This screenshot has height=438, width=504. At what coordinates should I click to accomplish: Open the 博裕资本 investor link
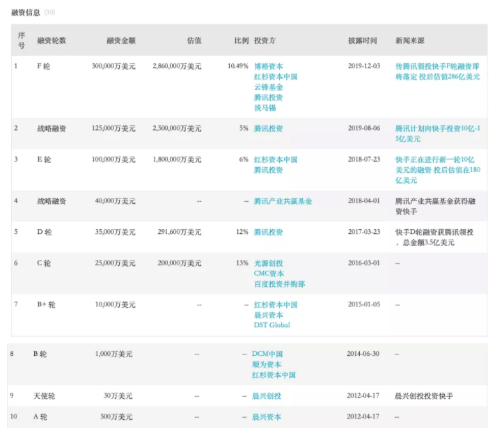[x=268, y=66]
